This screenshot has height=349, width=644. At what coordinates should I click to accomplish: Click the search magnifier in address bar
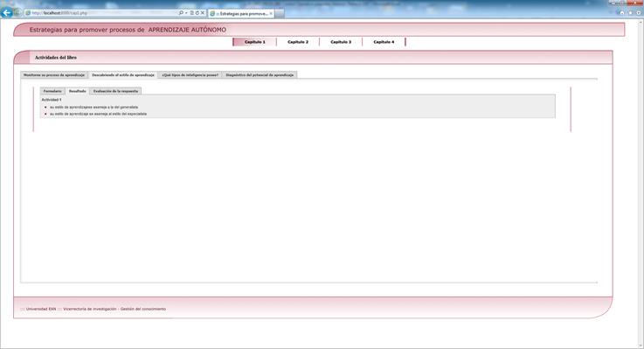click(181, 13)
